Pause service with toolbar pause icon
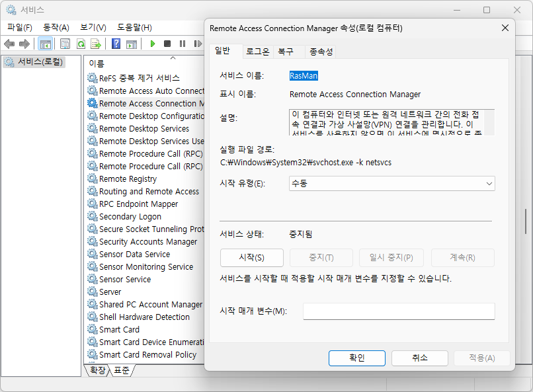The height and width of the screenshot is (392, 533). coord(183,44)
